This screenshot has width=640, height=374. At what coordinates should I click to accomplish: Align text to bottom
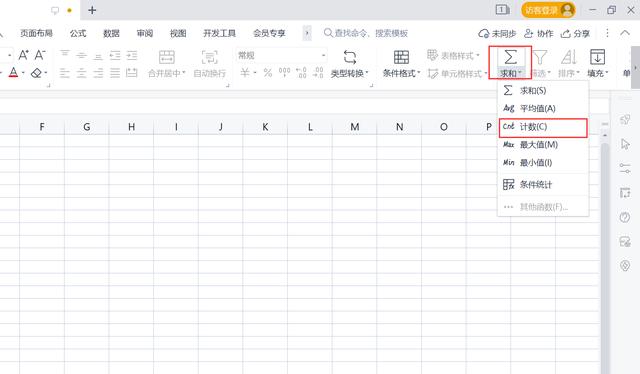pyautogui.click(x=98, y=55)
